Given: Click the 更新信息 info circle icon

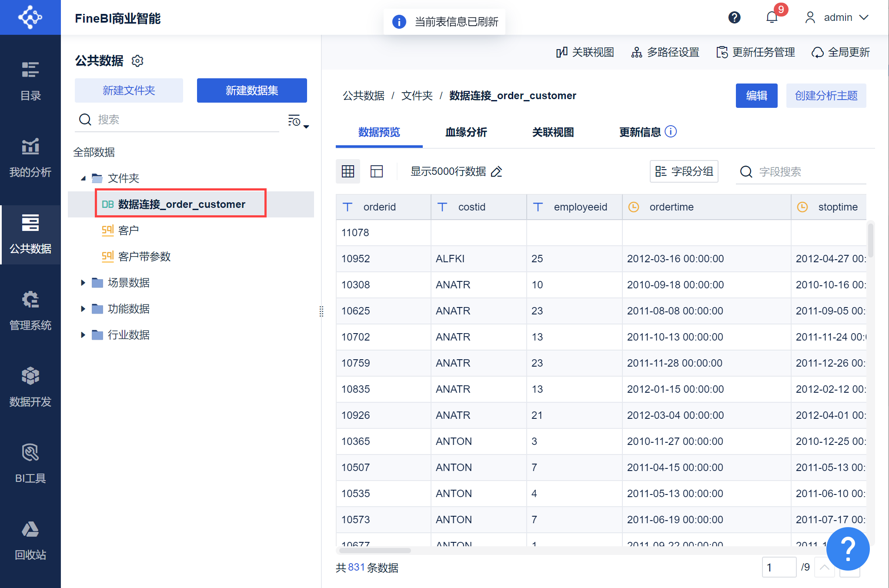Looking at the screenshot, I should point(671,131).
